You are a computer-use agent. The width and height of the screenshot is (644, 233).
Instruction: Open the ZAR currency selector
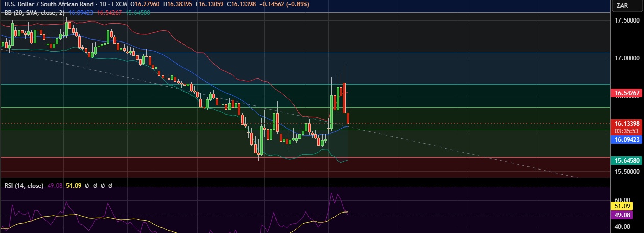click(x=622, y=6)
